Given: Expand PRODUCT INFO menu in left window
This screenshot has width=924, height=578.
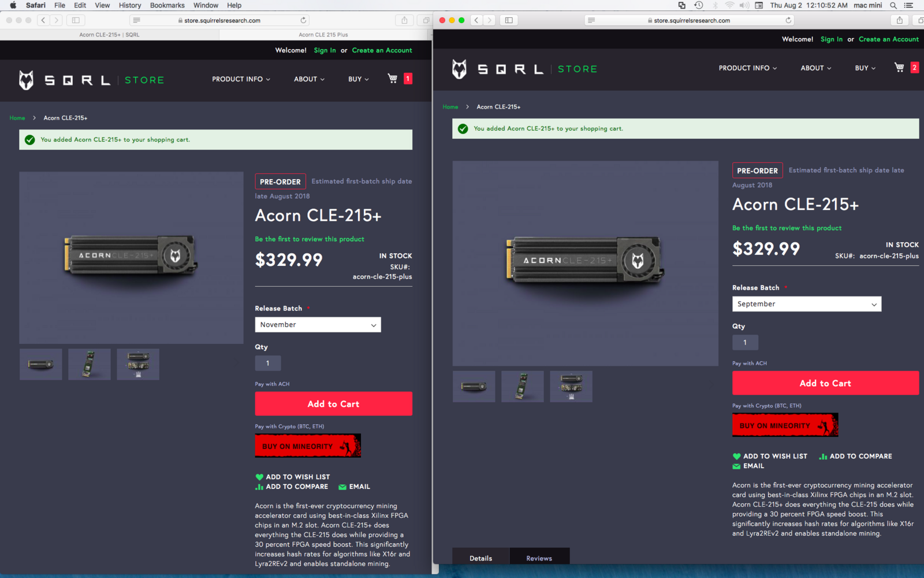Looking at the screenshot, I should (x=241, y=79).
